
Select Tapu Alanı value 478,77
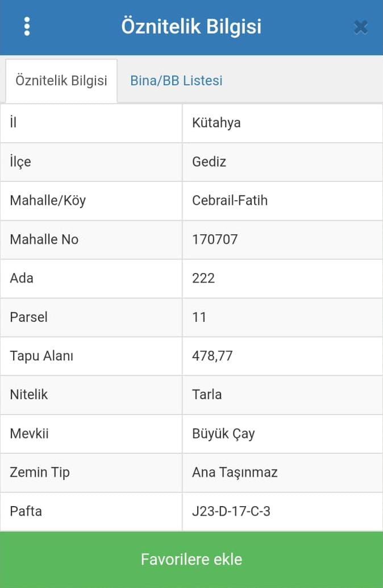pos(213,356)
